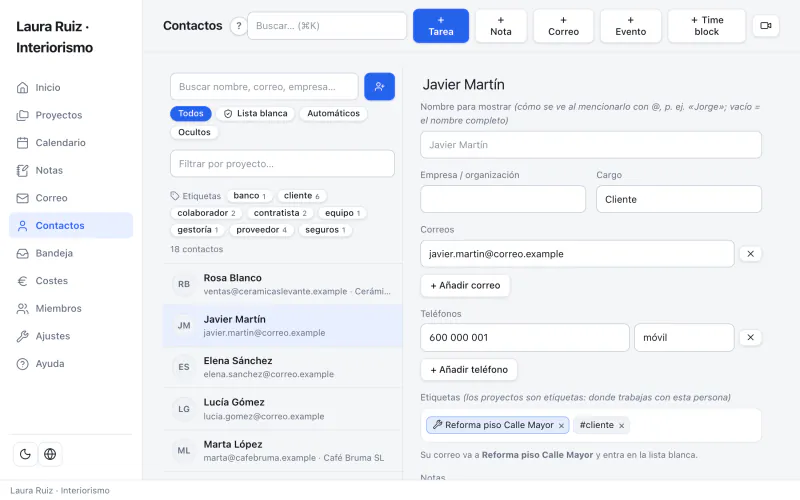Viewport: 800px width, 500px height.
Task: Open Elena Sánchez contact
Action: (x=283, y=367)
